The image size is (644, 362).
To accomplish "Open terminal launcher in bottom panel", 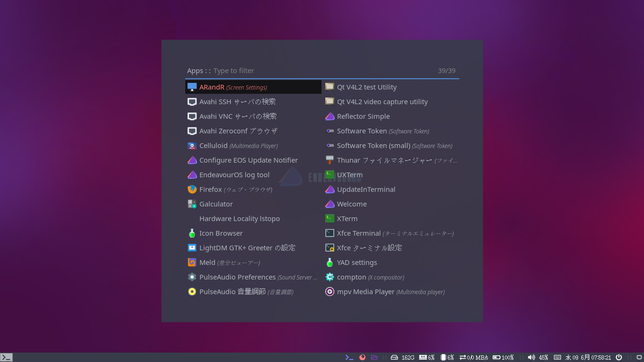I will (349, 357).
